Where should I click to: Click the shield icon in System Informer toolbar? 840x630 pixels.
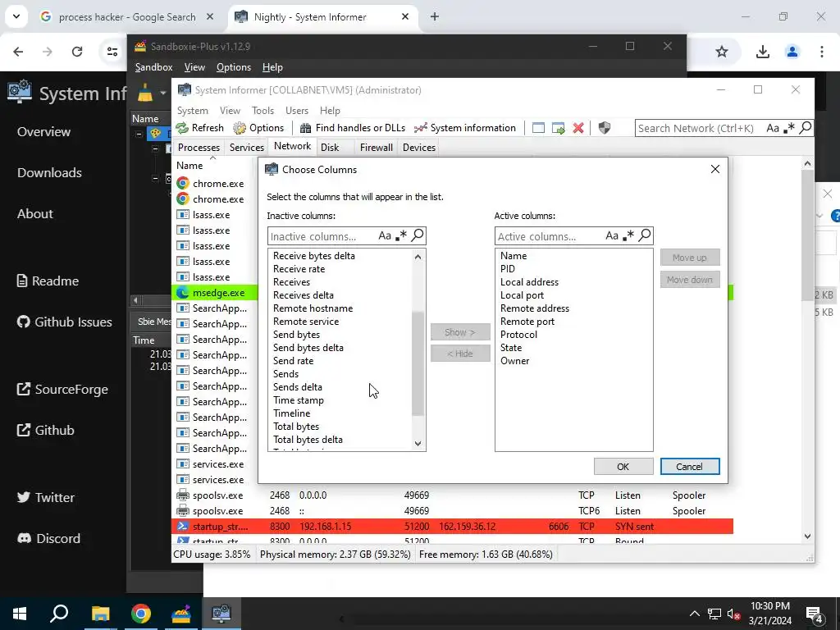pyautogui.click(x=605, y=128)
